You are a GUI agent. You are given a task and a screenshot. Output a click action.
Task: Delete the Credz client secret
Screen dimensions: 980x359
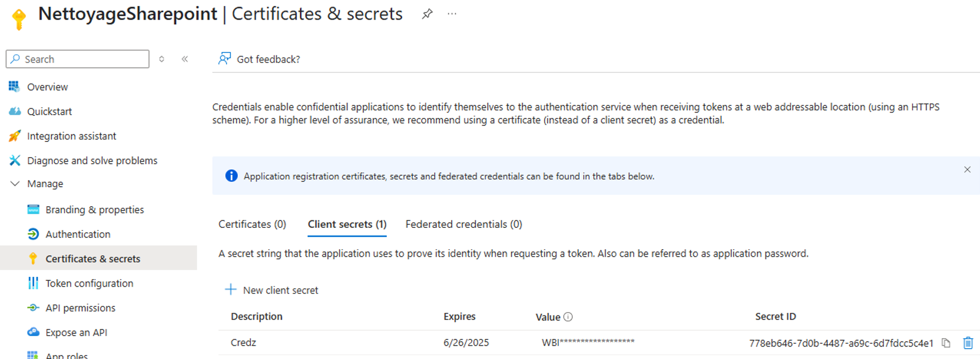[x=968, y=343]
